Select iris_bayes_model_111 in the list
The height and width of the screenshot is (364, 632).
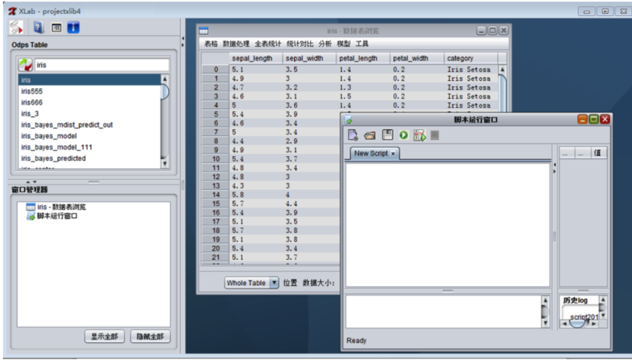tap(89, 147)
